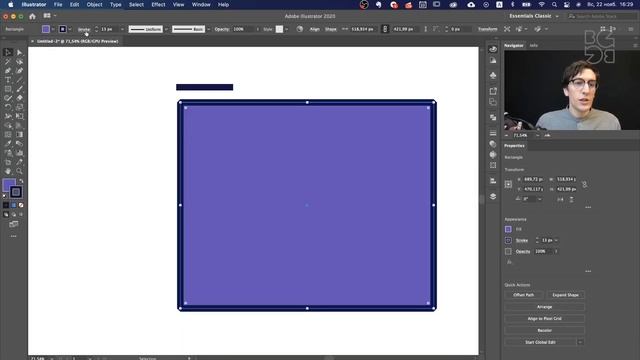Open the stroke weight dropdown in Properties
Screen dimensions: 640x360
[x=556, y=240]
